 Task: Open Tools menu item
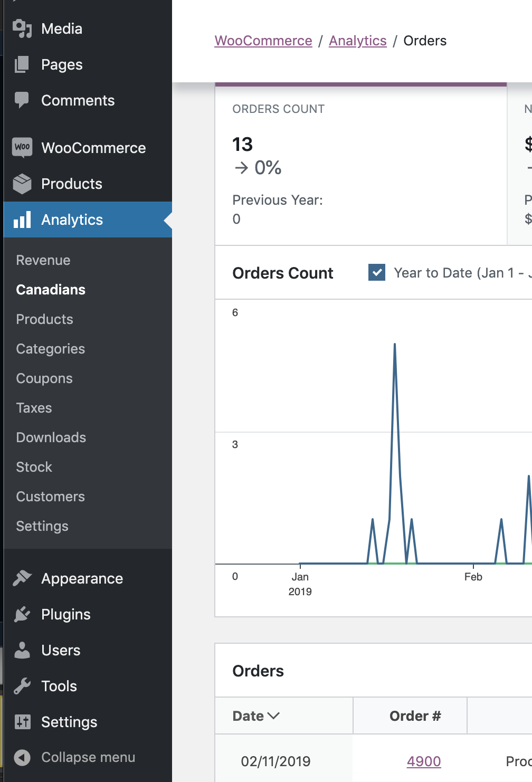point(59,686)
